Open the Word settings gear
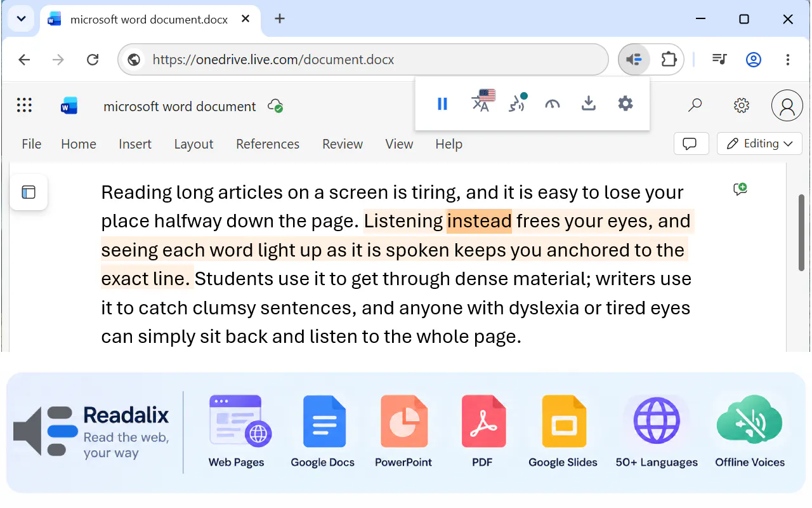 click(x=742, y=105)
